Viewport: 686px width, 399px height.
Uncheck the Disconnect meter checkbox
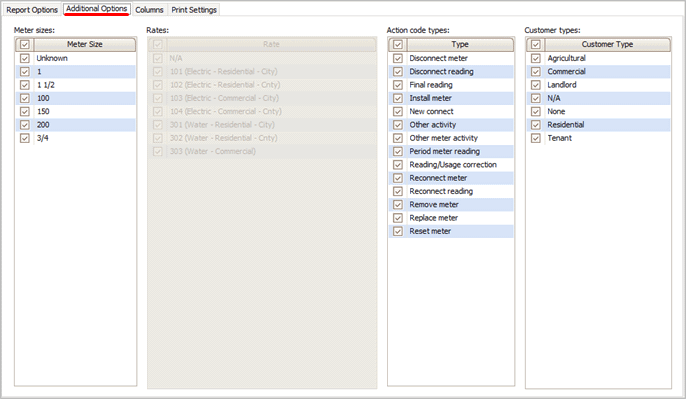coord(398,58)
